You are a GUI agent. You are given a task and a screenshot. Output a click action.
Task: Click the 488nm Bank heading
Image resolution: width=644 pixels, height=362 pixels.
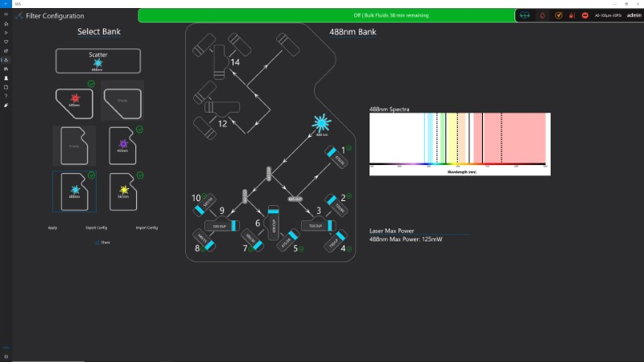353,32
